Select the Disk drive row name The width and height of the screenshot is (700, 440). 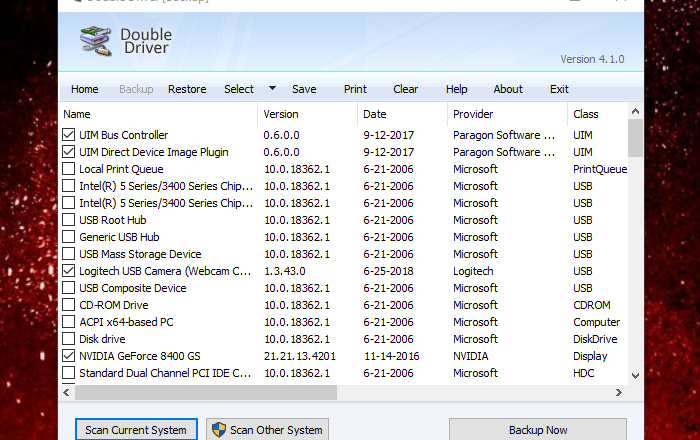click(102, 338)
